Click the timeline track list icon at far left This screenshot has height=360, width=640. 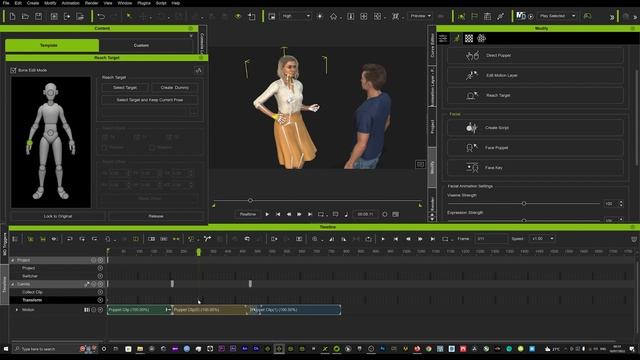coord(15,239)
